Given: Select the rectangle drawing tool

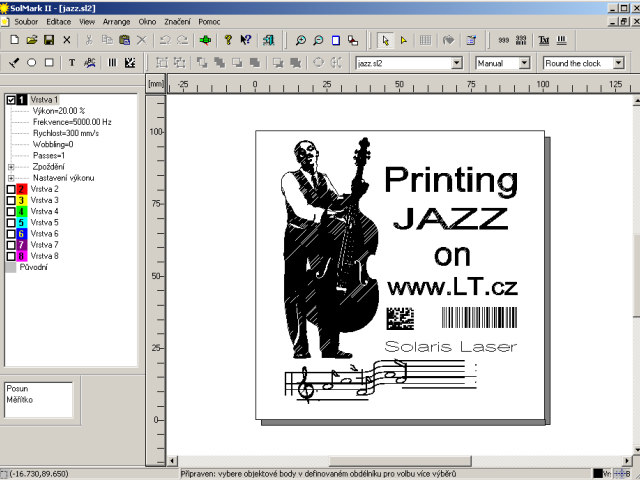Looking at the screenshot, I should (x=49, y=62).
